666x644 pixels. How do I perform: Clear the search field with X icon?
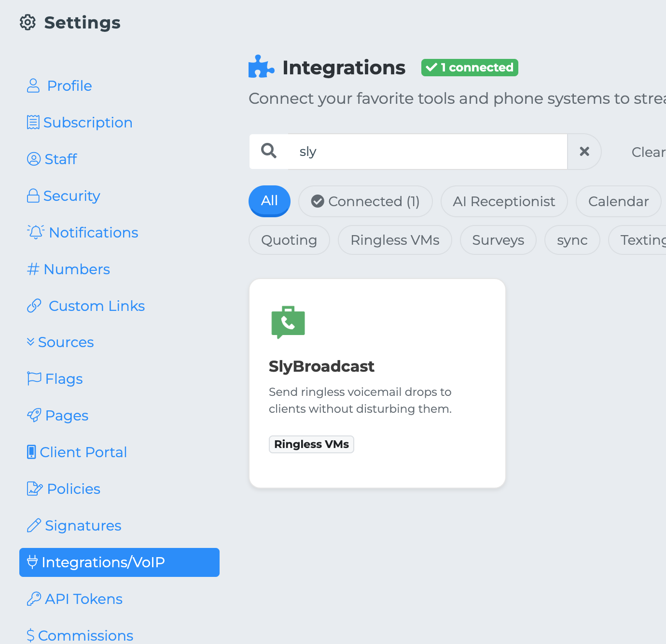pyautogui.click(x=584, y=152)
